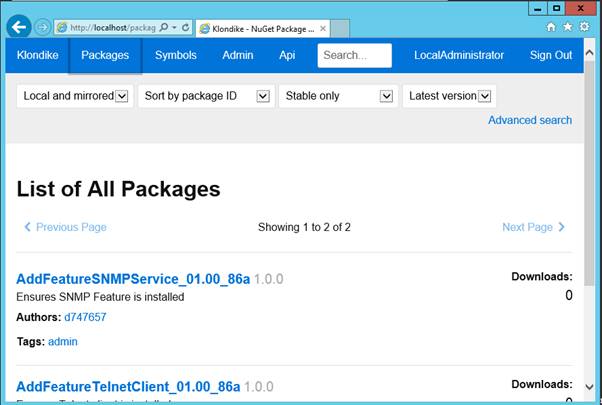Click the admin tag link

[x=63, y=342]
